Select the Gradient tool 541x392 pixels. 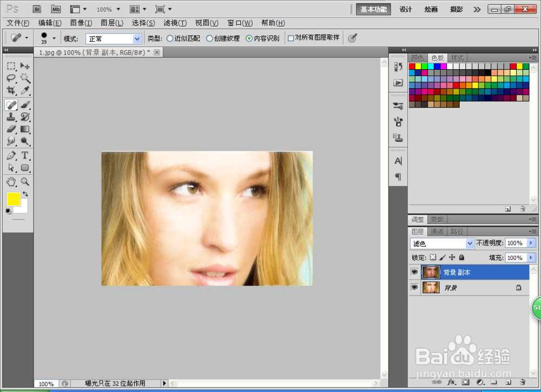[25, 129]
